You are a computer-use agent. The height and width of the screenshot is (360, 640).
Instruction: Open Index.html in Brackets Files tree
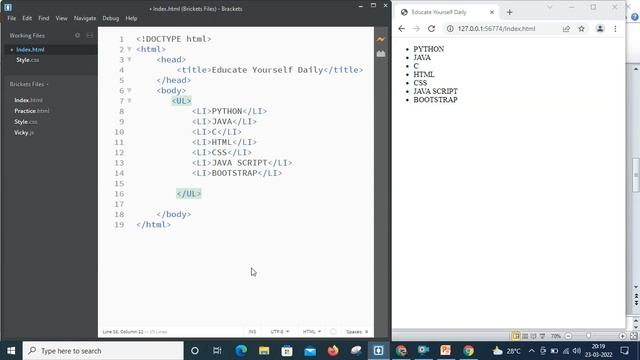[x=28, y=100]
